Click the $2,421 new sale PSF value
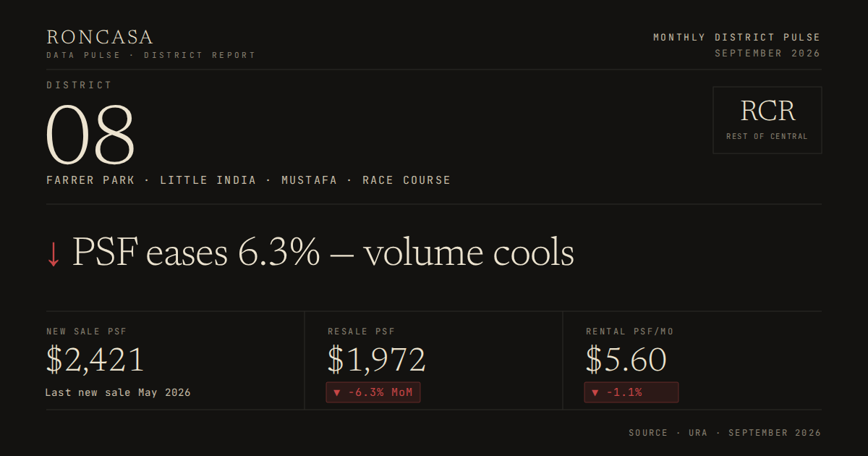This screenshot has width=868, height=456. [95, 360]
